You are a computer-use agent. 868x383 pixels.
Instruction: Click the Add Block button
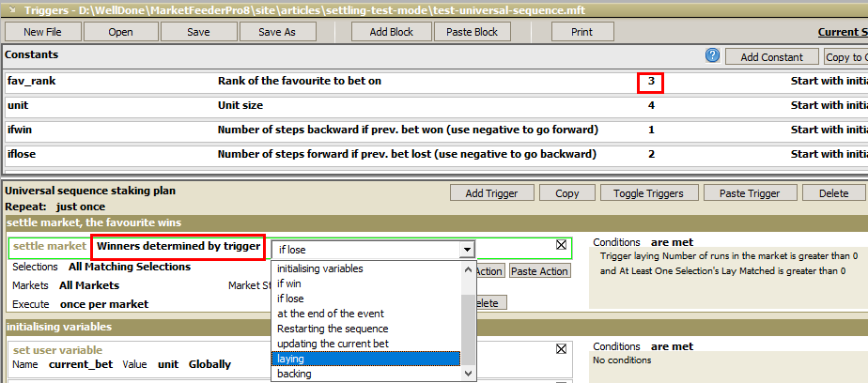pos(392,32)
